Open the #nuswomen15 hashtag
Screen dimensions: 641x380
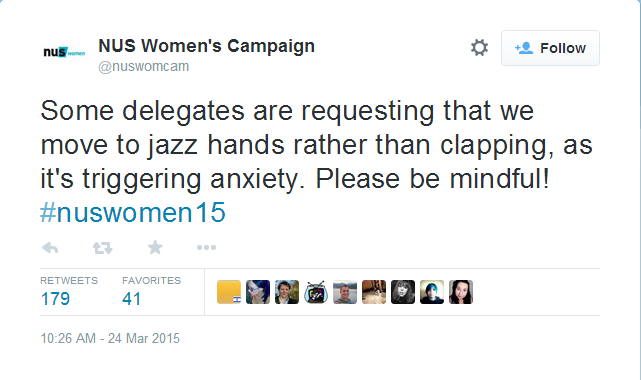click(x=133, y=212)
